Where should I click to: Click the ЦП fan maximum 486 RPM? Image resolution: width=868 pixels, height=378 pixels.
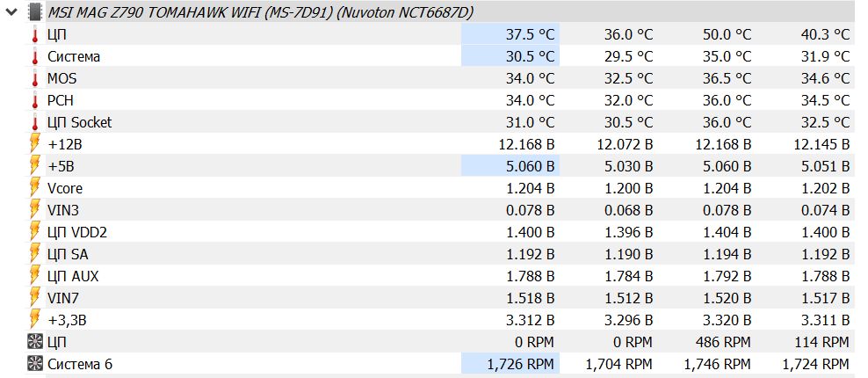(723, 342)
